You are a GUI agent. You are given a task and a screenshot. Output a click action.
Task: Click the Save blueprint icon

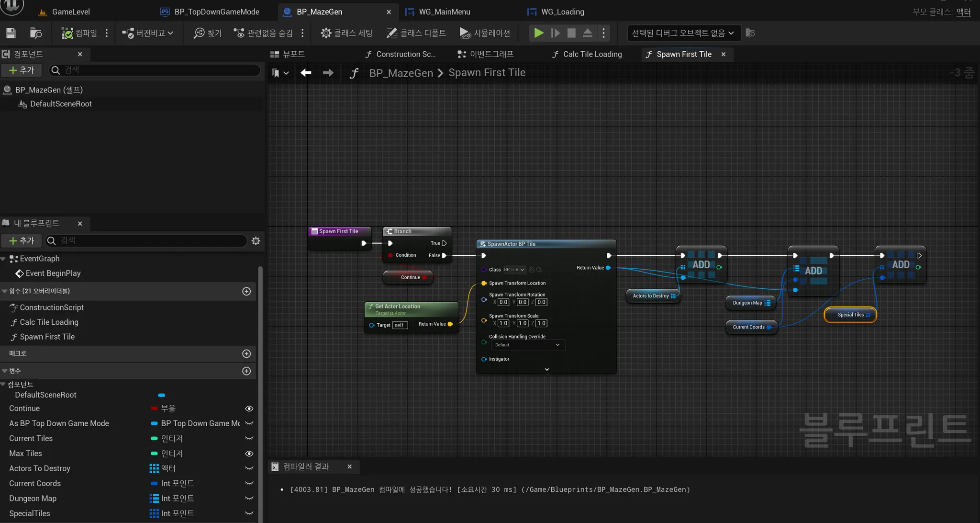coord(11,33)
